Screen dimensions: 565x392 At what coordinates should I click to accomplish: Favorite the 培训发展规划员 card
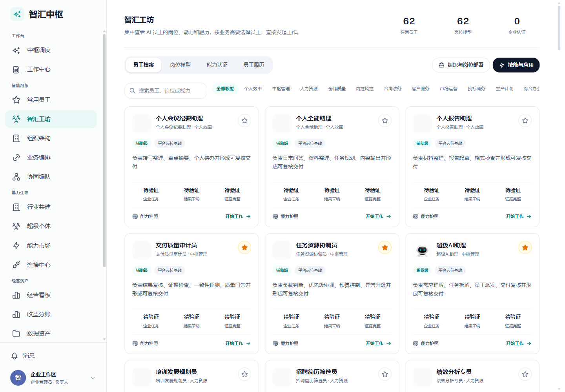tap(244, 374)
